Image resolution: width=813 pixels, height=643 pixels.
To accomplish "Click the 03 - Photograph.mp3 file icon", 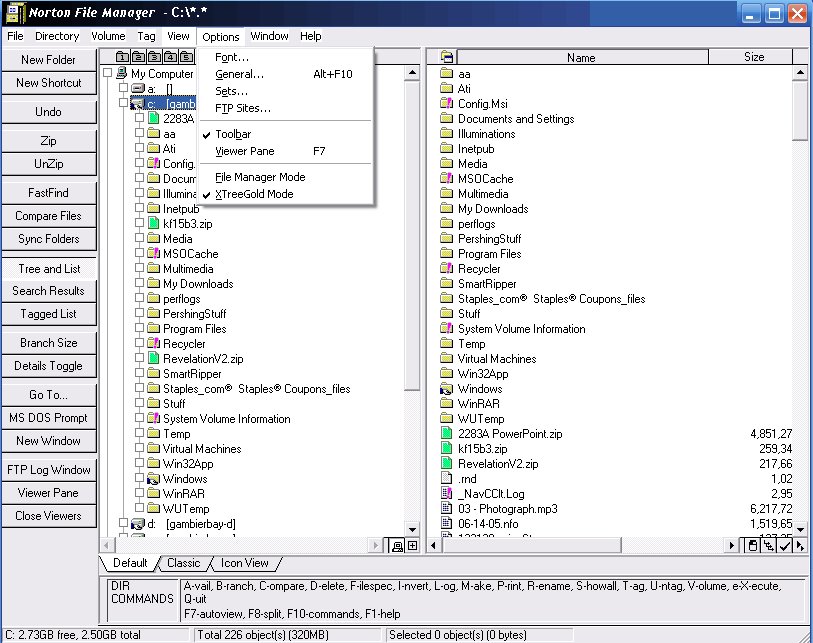I will pos(446,509).
